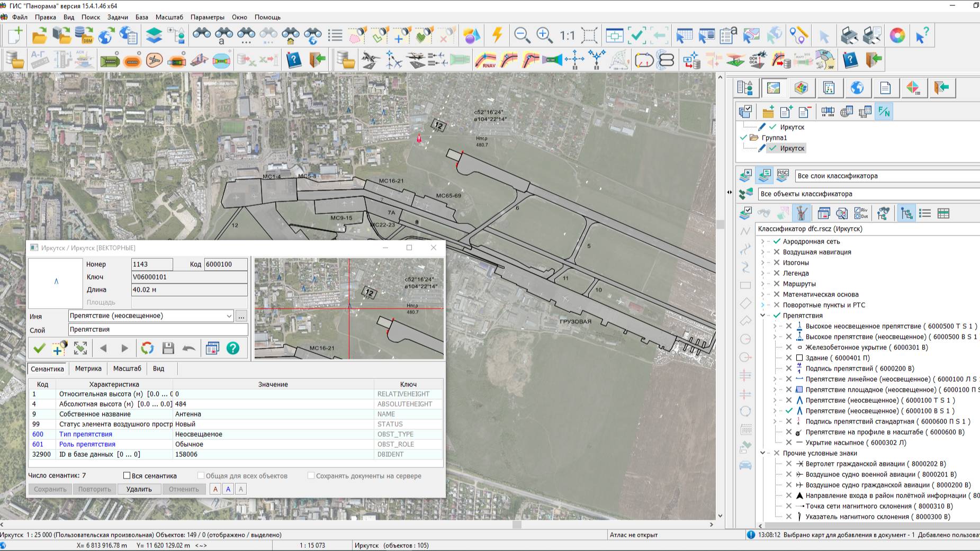
Task: Click the help question mark icon in dialog
Action: click(233, 348)
